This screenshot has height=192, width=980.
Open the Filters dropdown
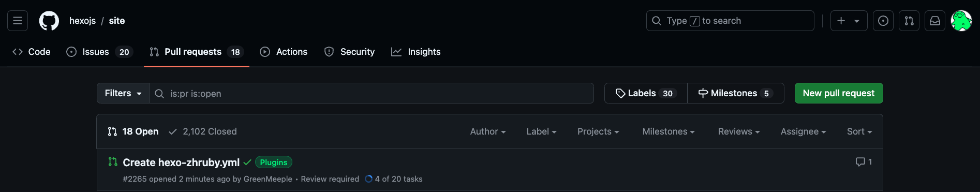click(x=123, y=93)
